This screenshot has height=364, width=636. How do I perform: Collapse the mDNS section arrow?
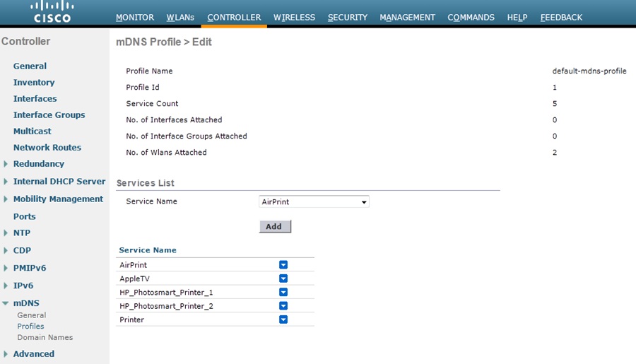click(x=6, y=303)
